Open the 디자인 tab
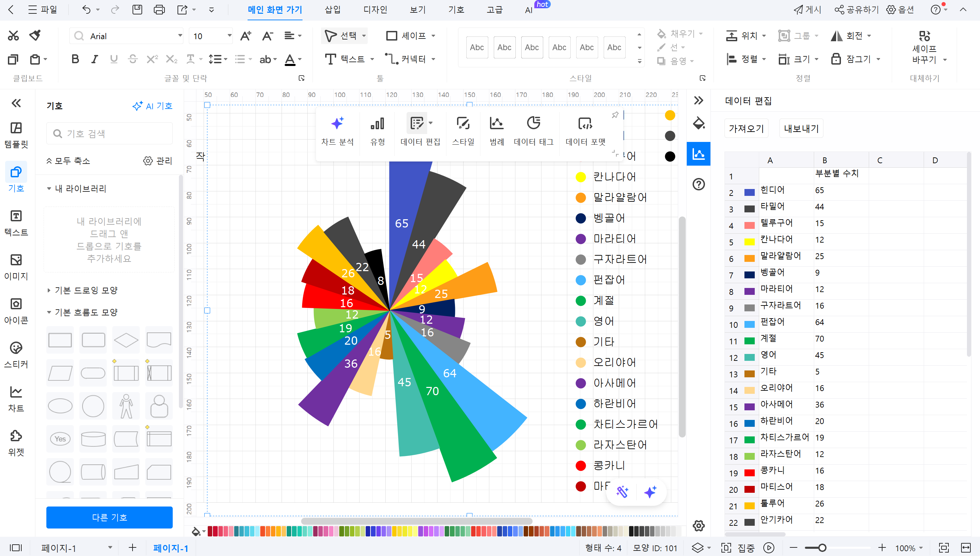 tap(375, 10)
